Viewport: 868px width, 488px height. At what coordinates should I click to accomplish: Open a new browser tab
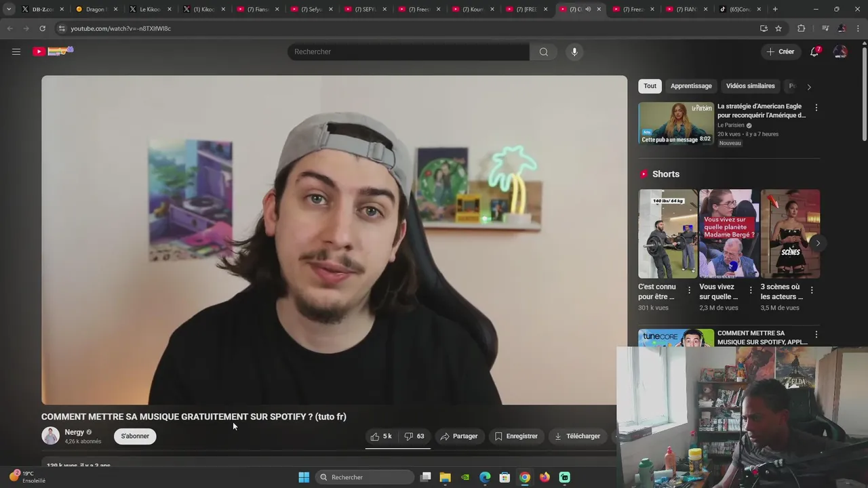(775, 9)
